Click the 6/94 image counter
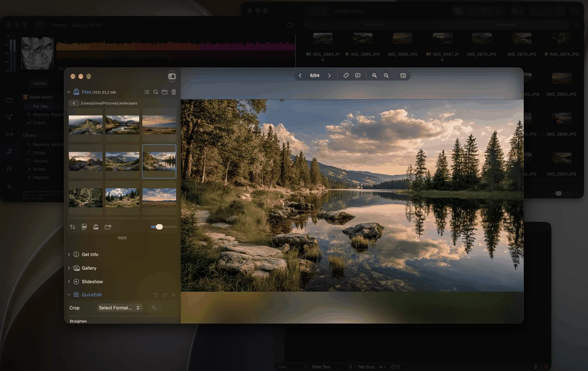 tap(314, 76)
